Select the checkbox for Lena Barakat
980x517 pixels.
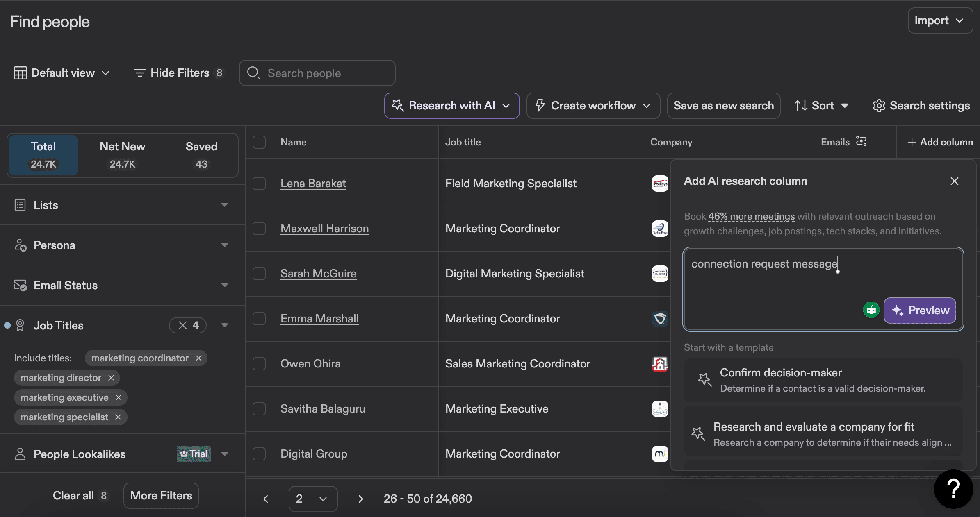point(259,184)
